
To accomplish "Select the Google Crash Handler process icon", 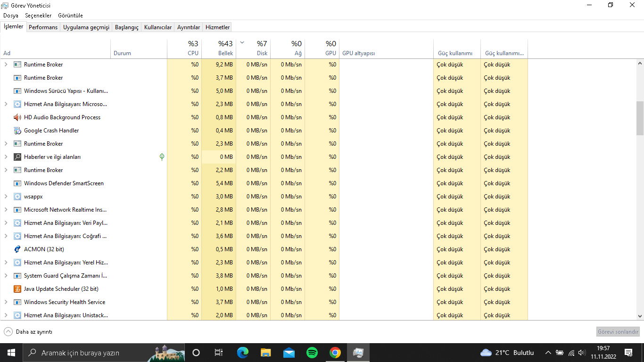I will (17, 131).
